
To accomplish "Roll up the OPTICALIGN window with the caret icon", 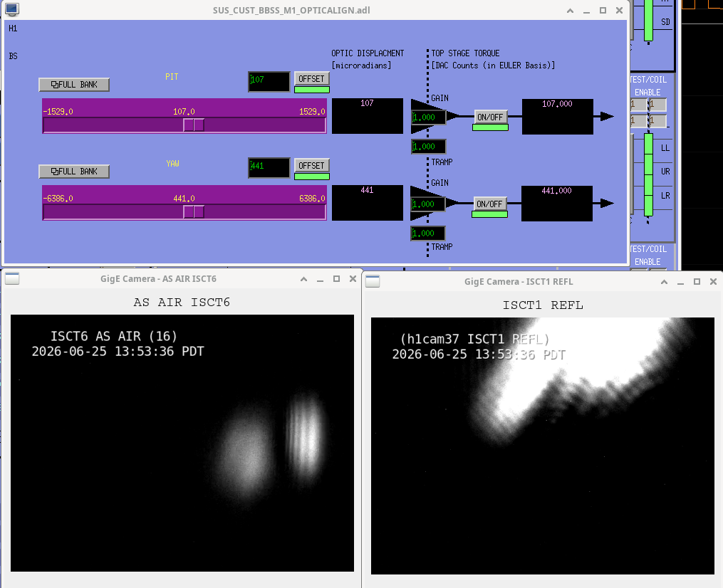I will [571, 10].
